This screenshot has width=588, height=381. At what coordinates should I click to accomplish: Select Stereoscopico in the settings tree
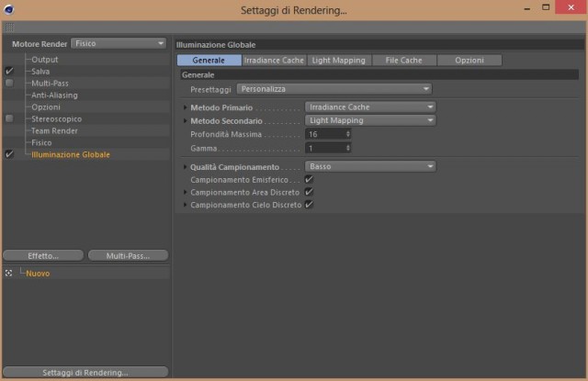pos(57,118)
